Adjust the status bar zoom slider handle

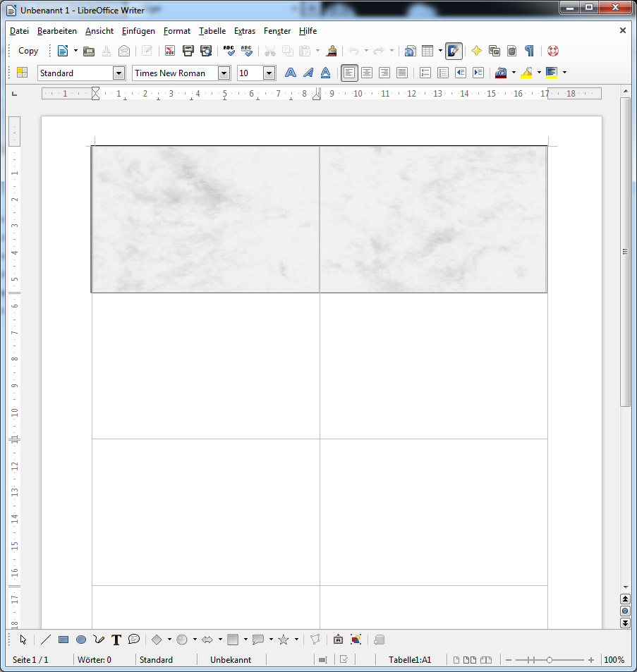pos(549,660)
